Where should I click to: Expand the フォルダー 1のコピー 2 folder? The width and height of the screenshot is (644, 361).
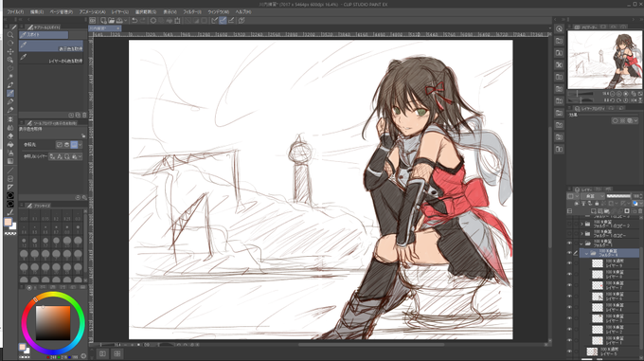[x=581, y=224]
